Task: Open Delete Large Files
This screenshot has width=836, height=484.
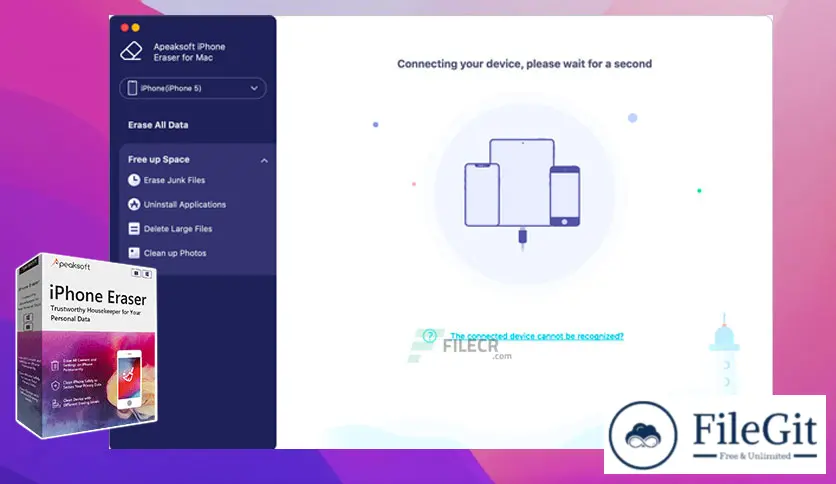Action: tap(178, 229)
